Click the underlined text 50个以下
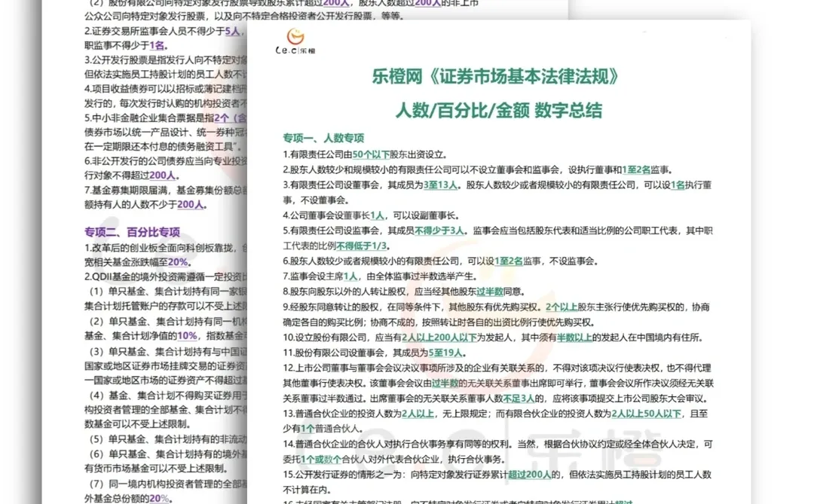 371,155
